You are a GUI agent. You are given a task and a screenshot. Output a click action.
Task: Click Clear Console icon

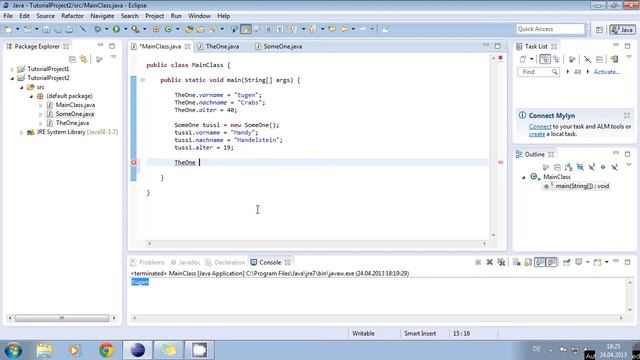point(517,262)
